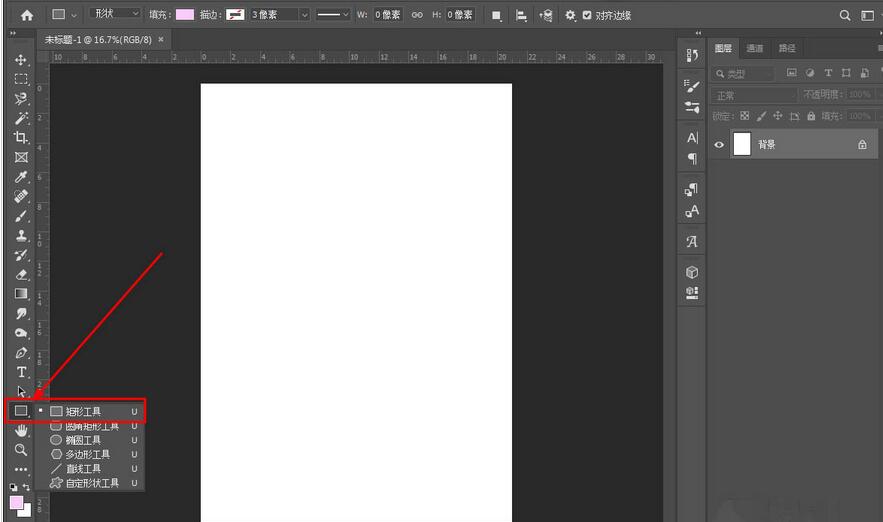
Task: Open the 正常 blend mode dropdown
Action: pyautogui.click(x=754, y=95)
